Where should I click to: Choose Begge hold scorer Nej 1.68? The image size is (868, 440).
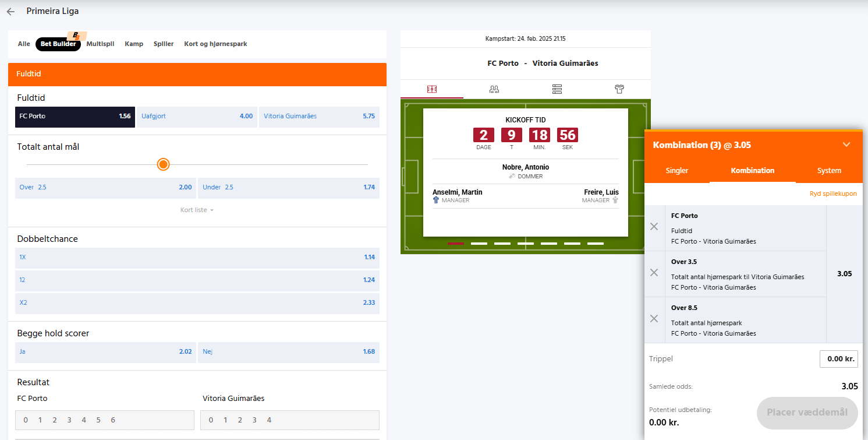[289, 352]
